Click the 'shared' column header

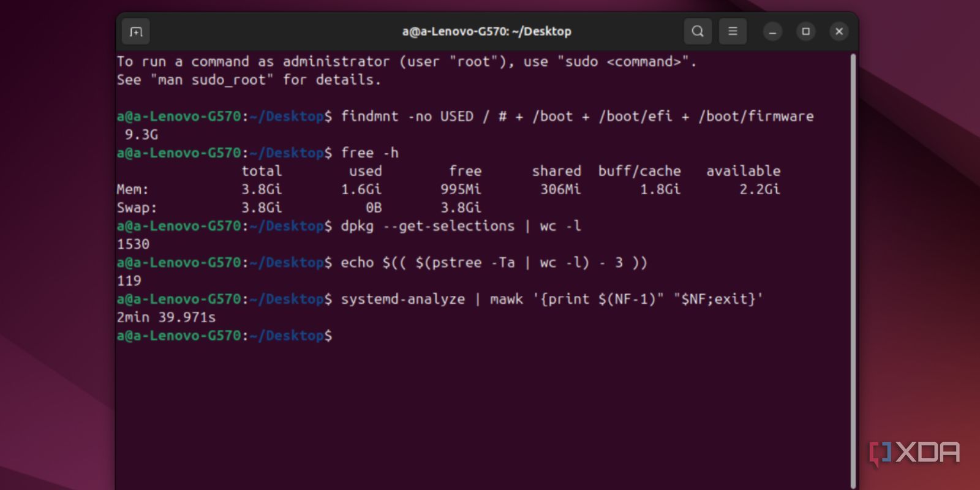coord(557,171)
